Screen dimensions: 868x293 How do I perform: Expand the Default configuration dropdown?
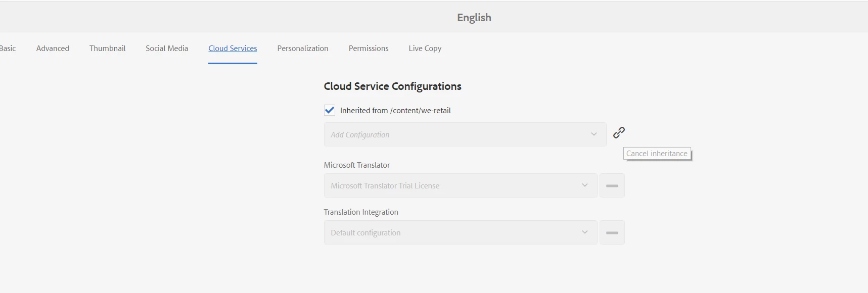pyautogui.click(x=460, y=233)
